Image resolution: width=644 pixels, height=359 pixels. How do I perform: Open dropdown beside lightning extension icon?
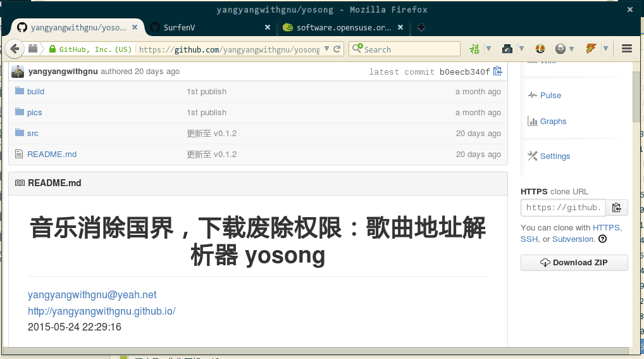click(x=605, y=49)
